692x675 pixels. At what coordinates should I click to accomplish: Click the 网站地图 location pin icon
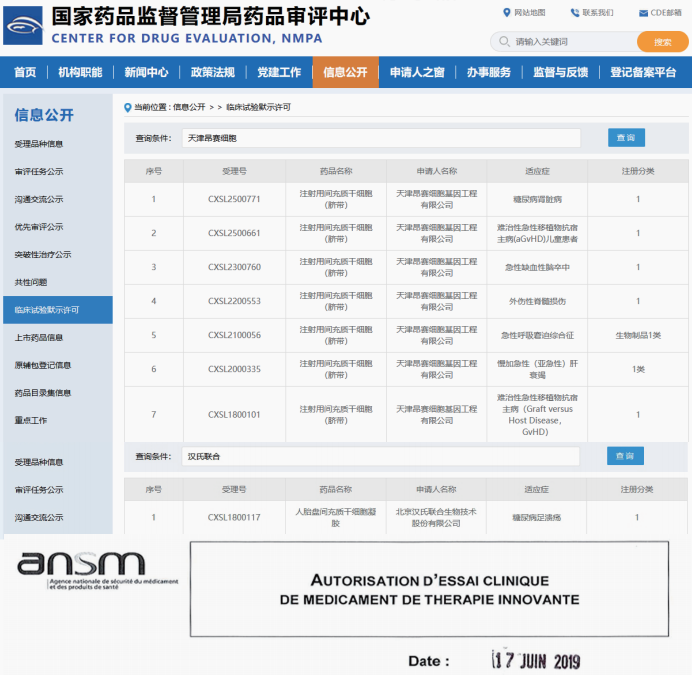(x=507, y=13)
